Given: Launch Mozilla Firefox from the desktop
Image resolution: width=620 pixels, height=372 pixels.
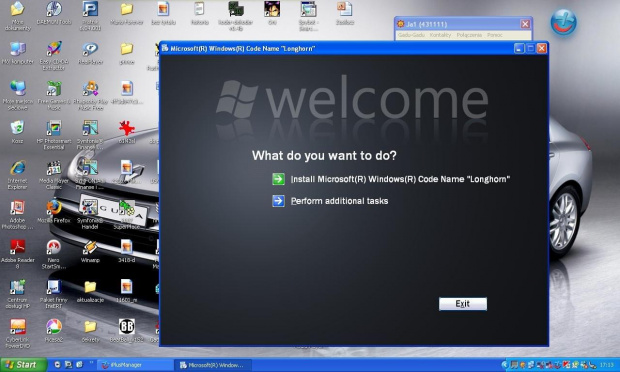Looking at the screenshot, I should (54, 211).
